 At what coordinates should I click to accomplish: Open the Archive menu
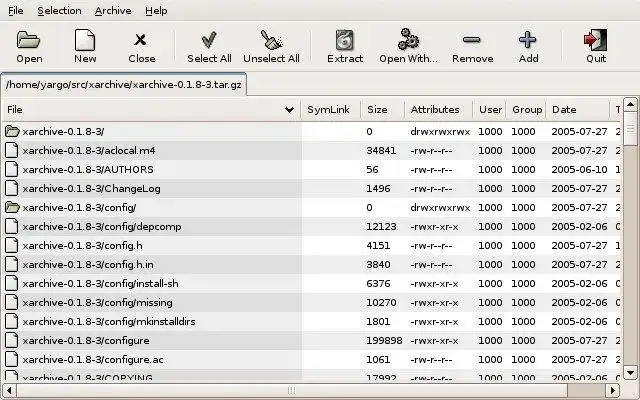(x=113, y=11)
